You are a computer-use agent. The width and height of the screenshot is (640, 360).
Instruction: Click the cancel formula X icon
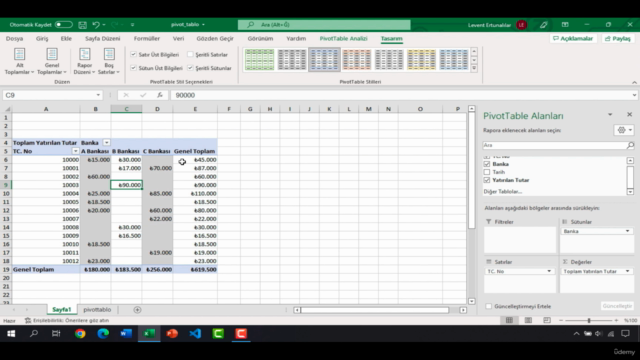click(x=126, y=95)
